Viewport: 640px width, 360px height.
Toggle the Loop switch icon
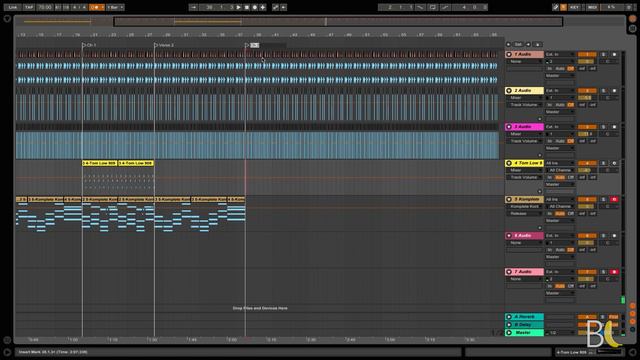click(x=433, y=7)
